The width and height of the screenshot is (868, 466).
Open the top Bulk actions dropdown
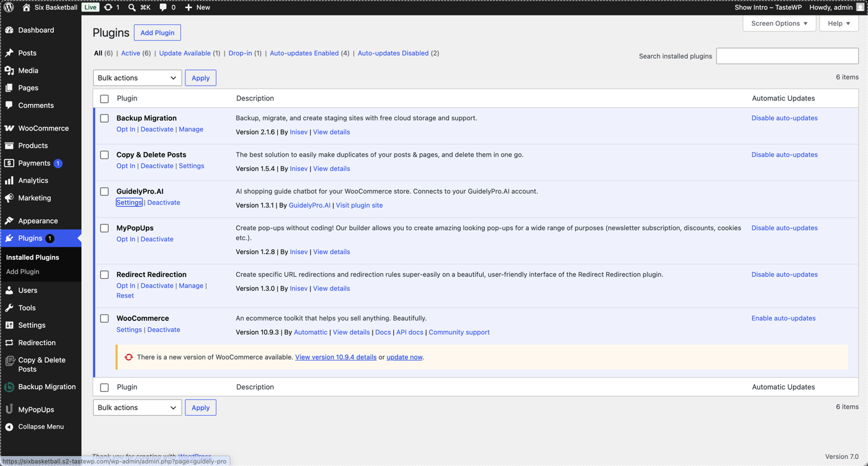pyautogui.click(x=137, y=78)
